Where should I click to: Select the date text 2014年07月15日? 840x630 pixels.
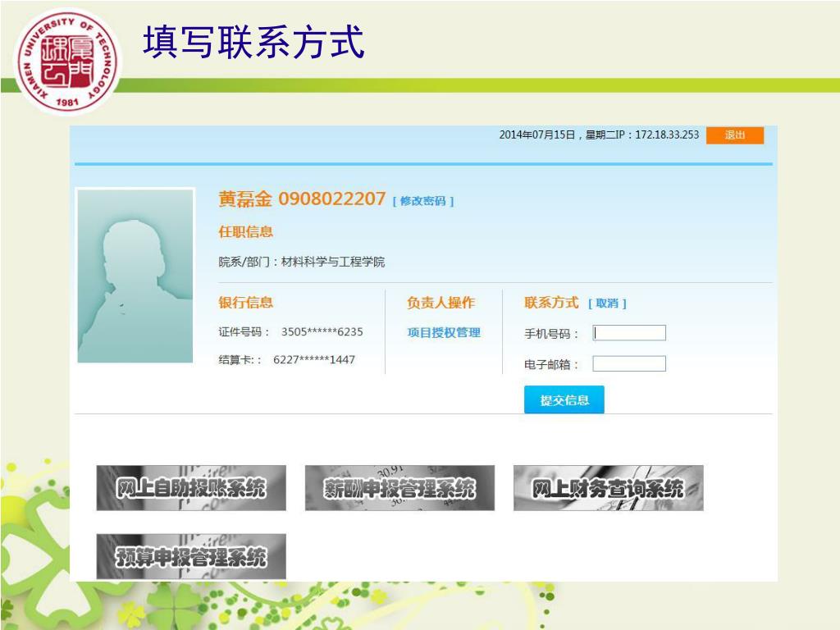tap(537, 135)
